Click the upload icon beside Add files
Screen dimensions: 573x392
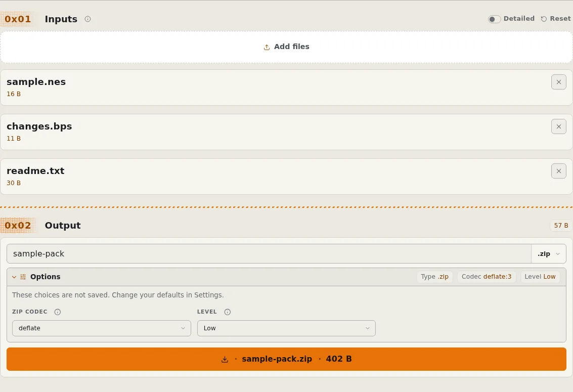267,47
